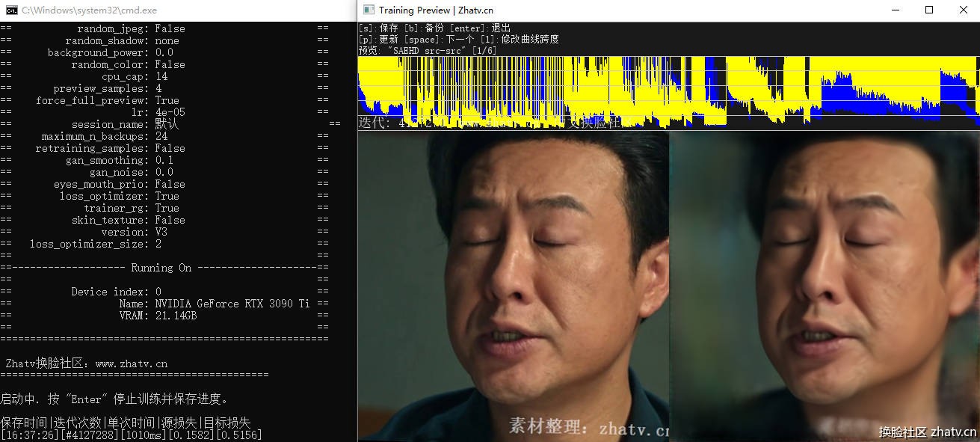Select the "background_power: 0.0" line in cmd
Screen dimensions: 980x442
click(110, 52)
